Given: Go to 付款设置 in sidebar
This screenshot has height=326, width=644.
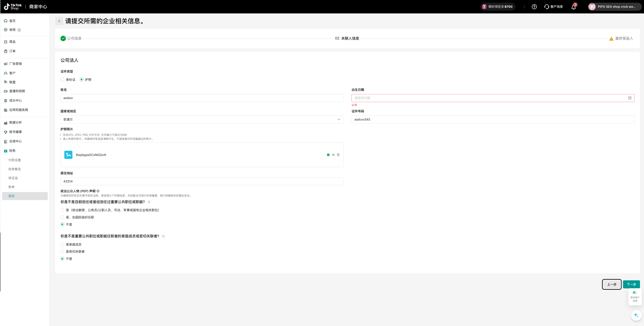Looking at the screenshot, I should coord(14,160).
